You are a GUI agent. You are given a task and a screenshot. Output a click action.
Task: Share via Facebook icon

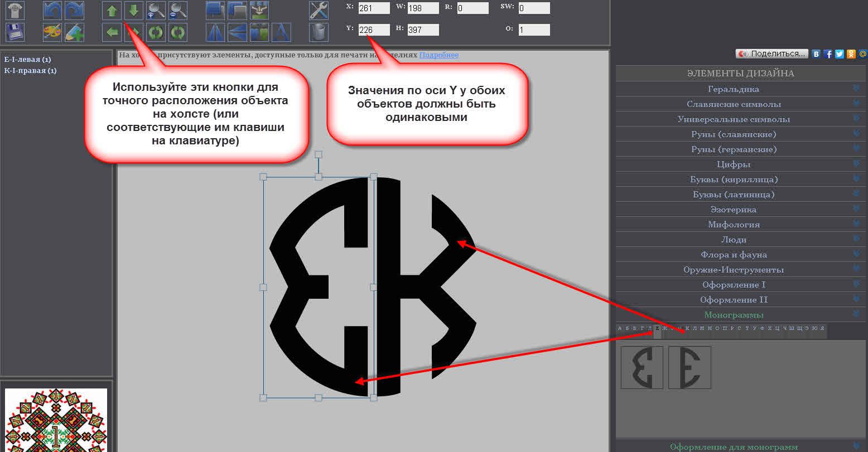828,54
